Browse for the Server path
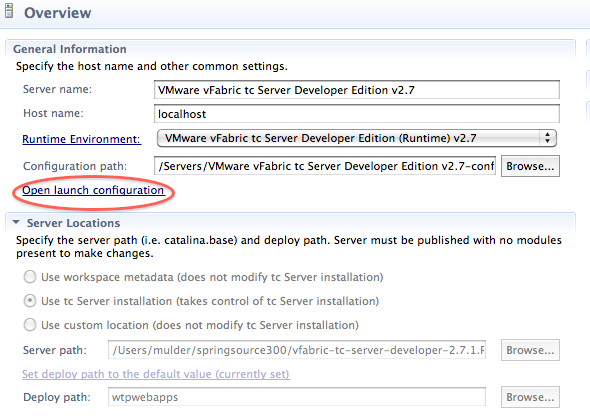The width and height of the screenshot is (590, 418). [x=530, y=350]
